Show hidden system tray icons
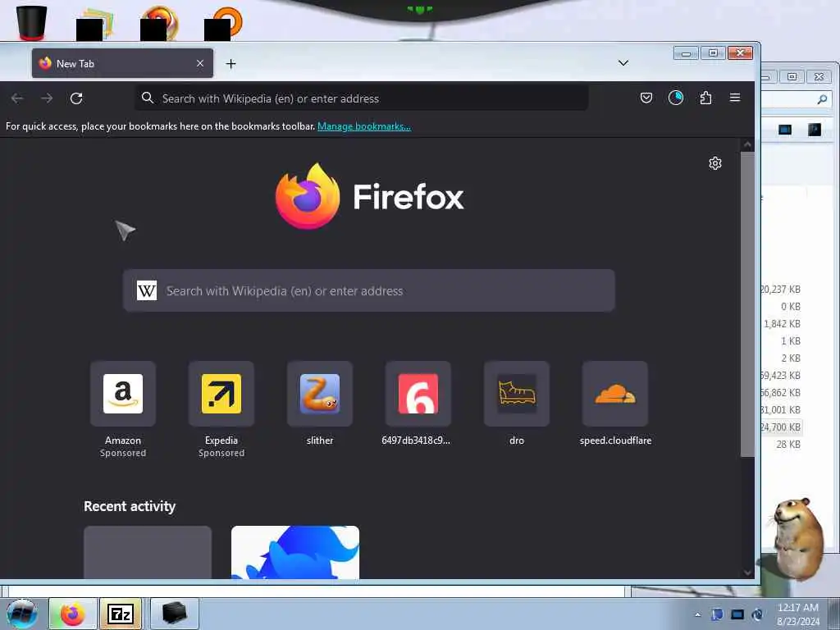 click(x=697, y=614)
